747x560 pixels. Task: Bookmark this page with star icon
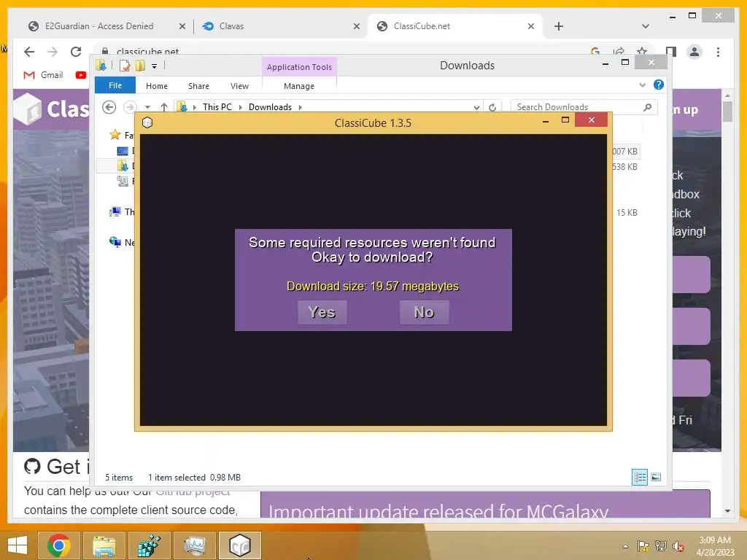point(642,52)
